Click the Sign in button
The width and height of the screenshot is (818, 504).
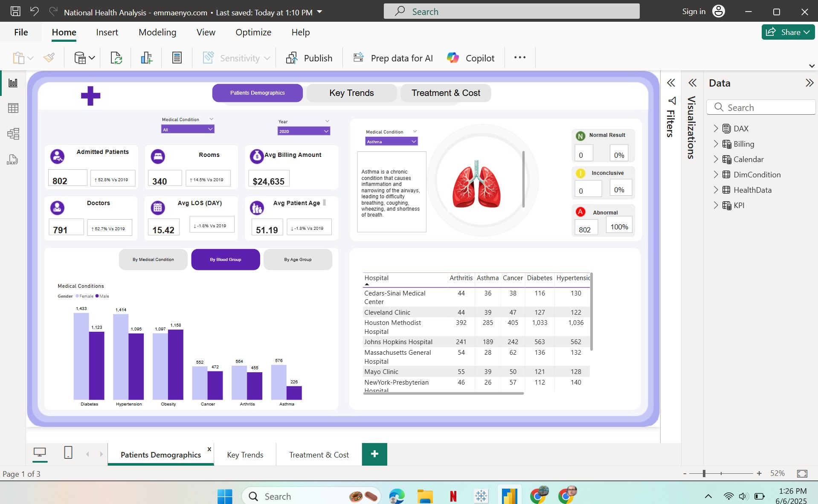click(703, 12)
